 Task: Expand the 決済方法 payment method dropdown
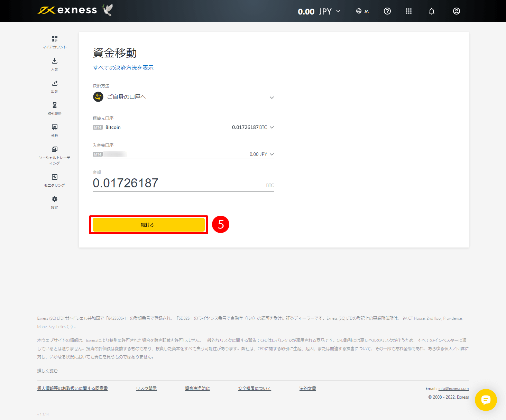click(272, 97)
